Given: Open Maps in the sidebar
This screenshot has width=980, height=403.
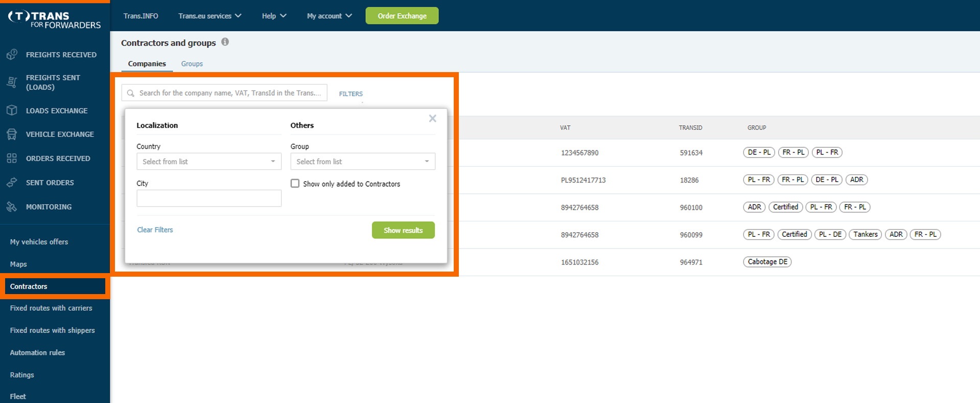Looking at the screenshot, I should tap(18, 264).
